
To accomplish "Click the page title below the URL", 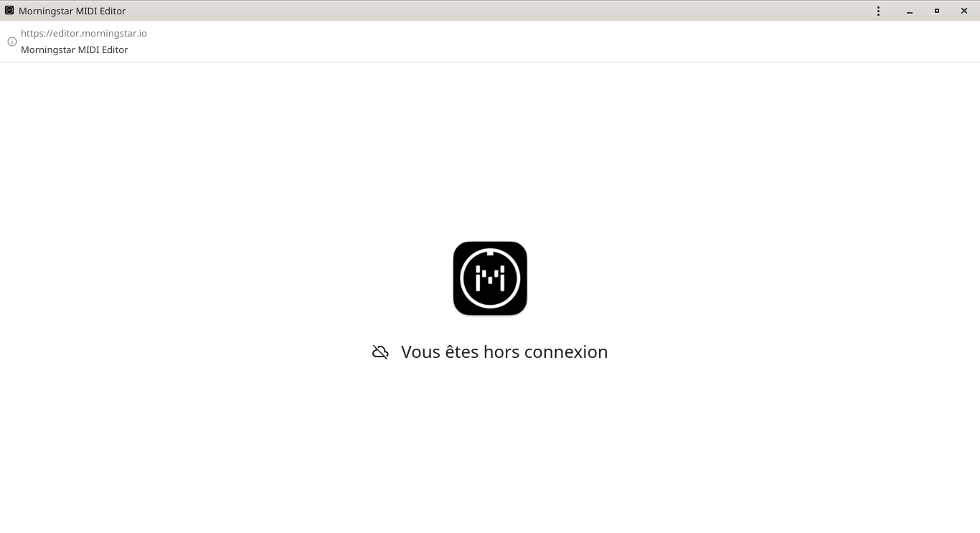I will (x=75, y=49).
